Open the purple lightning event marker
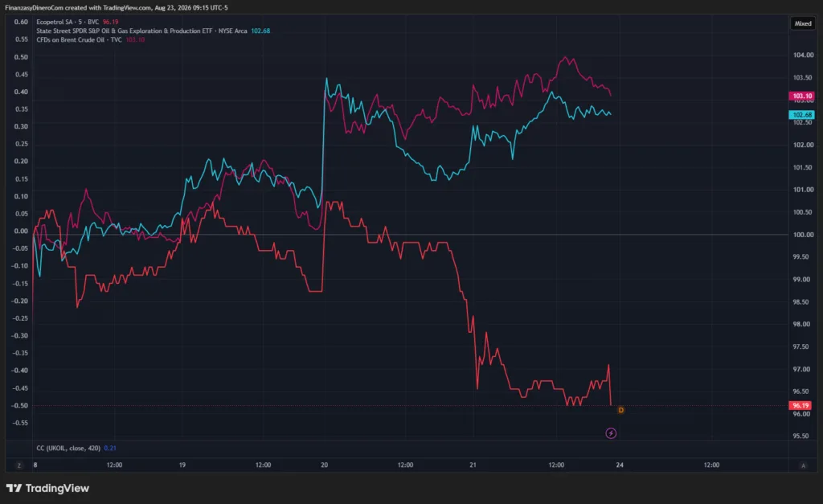823x504 pixels. click(611, 433)
